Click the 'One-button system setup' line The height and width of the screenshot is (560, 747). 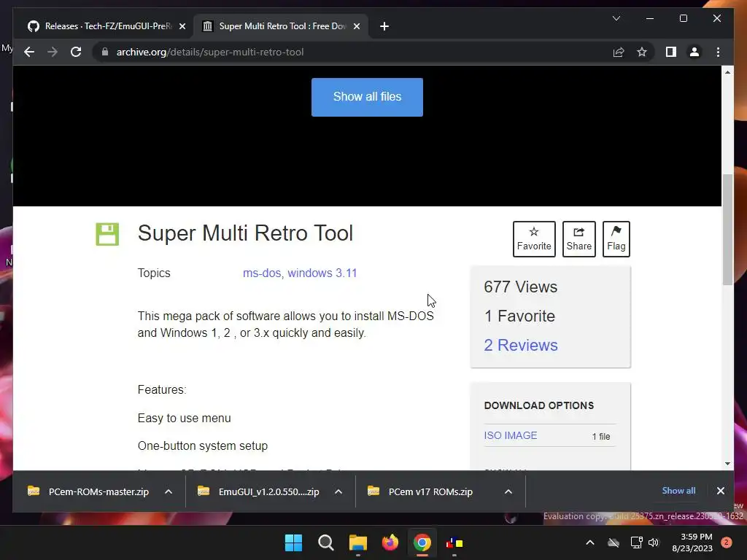(x=203, y=446)
